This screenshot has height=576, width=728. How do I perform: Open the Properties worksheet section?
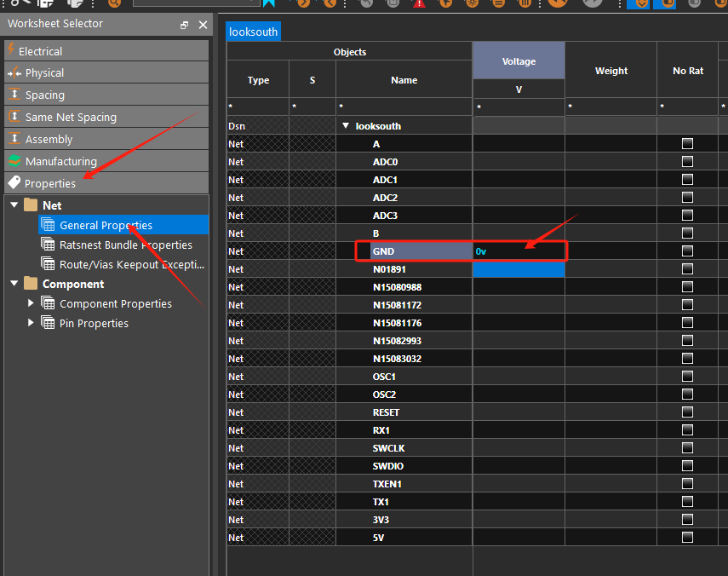pos(106,183)
